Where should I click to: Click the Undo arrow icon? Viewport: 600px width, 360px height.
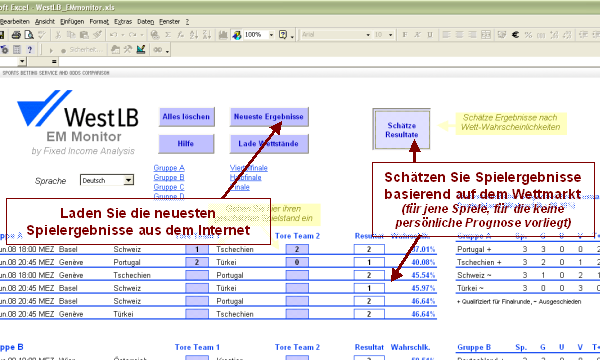pos(114,35)
